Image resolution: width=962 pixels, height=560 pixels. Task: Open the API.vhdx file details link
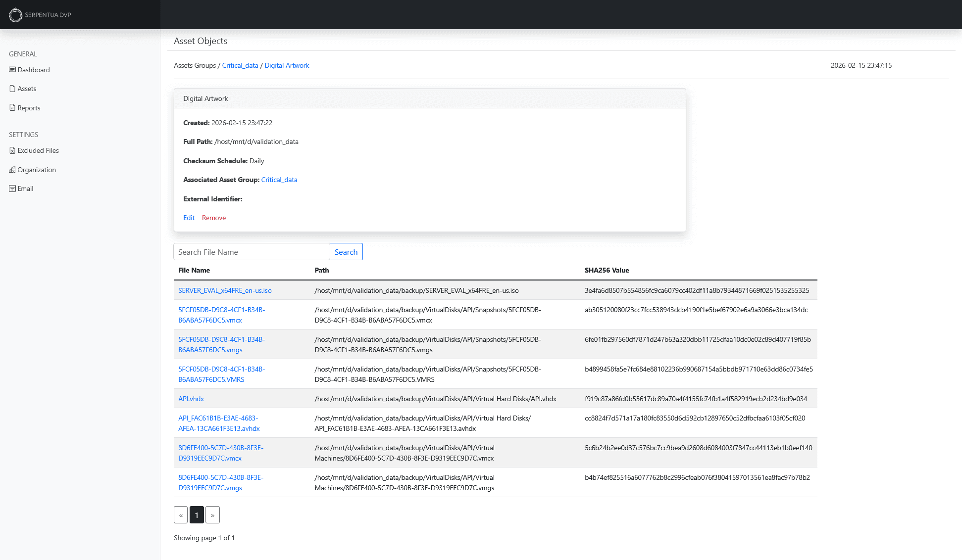(191, 399)
